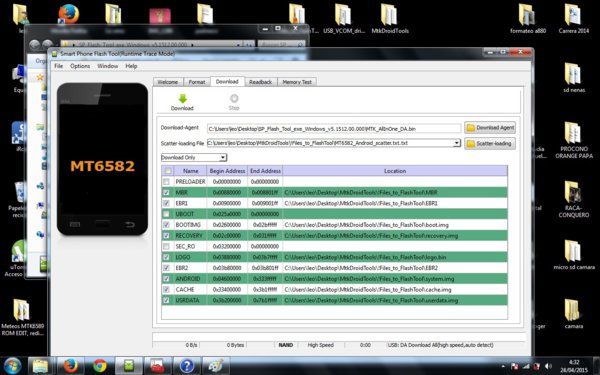
Task: Click the Windows Start orb
Action: coord(13,366)
